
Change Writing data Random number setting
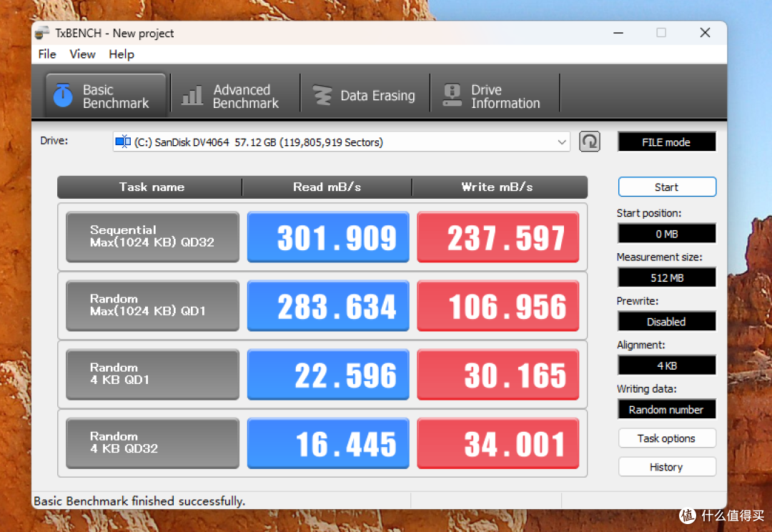[667, 409]
